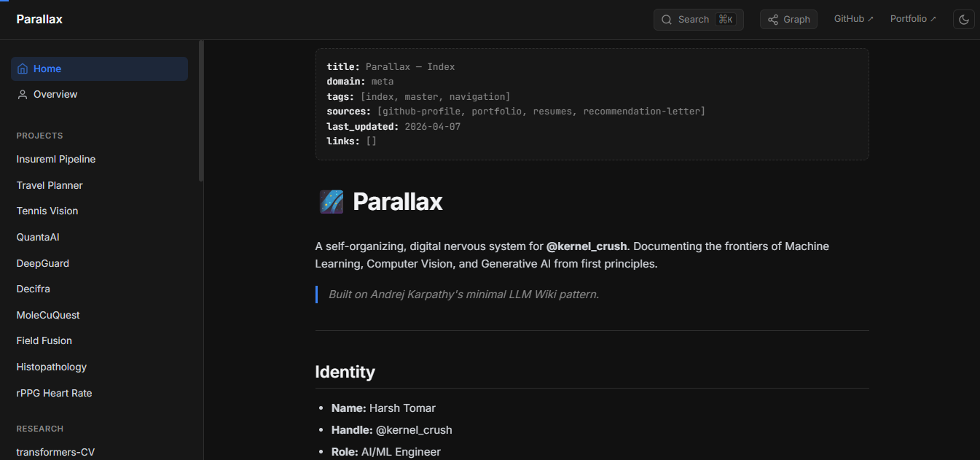The width and height of the screenshot is (980, 460).
Task: Toggle dark mode with moon icon
Action: click(x=963, y=20)
